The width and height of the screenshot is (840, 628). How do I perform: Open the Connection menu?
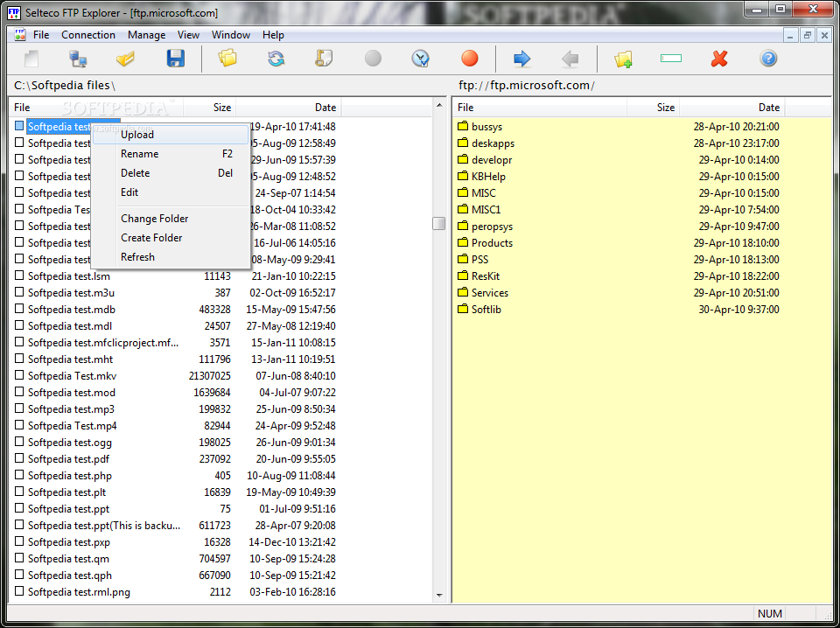click(88, 35)
